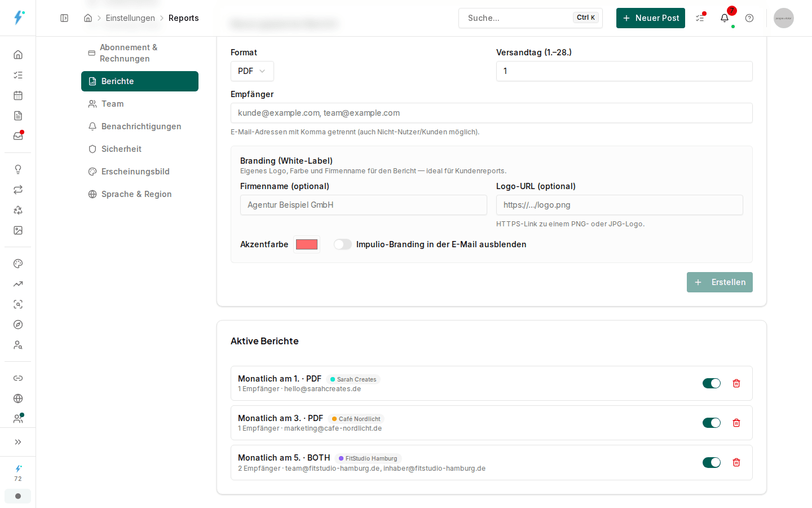Open the image media icon in sidebar
This screenshot has height=508, width=812.
(x=18, y=230)
